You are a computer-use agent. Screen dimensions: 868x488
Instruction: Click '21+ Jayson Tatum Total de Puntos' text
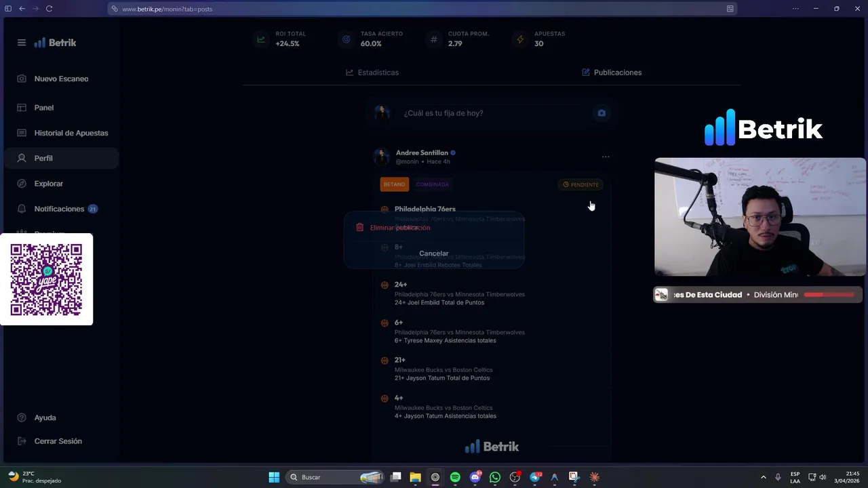coord(442,378)
